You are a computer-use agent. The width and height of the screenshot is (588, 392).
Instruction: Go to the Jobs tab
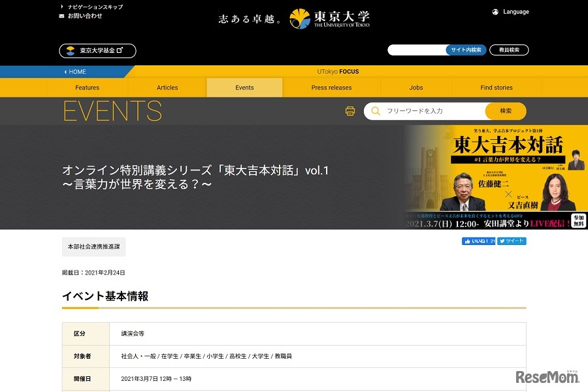[416, 88]
